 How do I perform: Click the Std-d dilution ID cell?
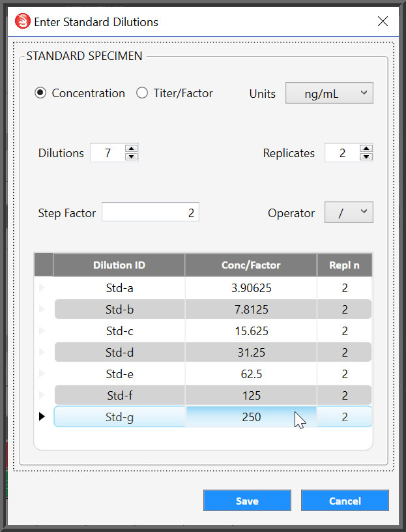tap(119, 352)
